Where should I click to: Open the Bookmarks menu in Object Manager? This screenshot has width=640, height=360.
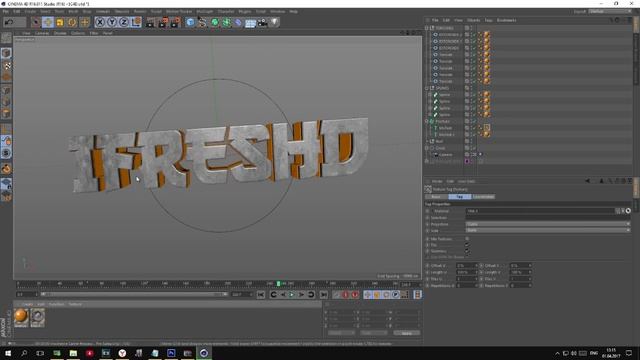tap(506, 20)
